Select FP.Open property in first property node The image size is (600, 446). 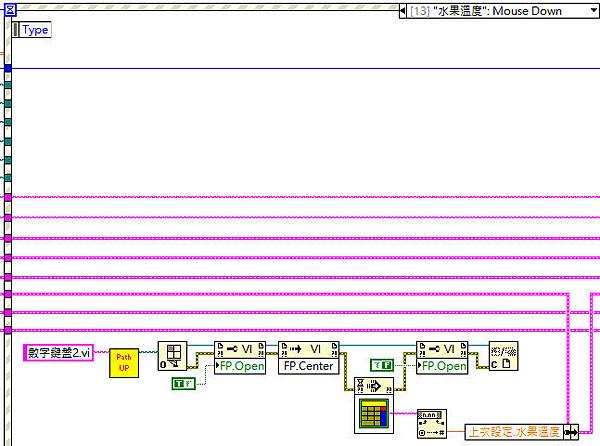(x=240, y=366)
